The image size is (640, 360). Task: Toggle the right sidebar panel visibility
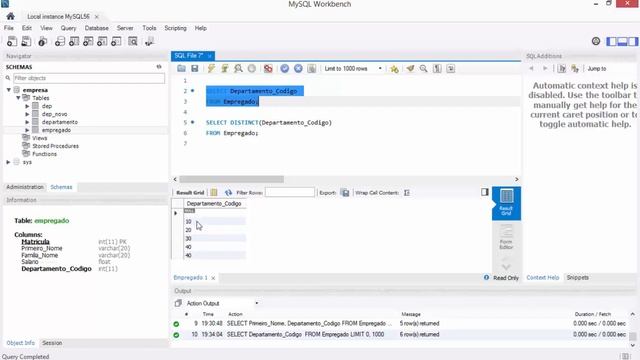(633, 41)
